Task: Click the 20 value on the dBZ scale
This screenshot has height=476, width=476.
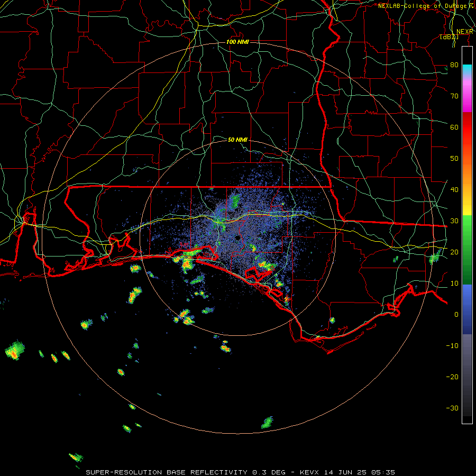Action: tap(454, 252)
